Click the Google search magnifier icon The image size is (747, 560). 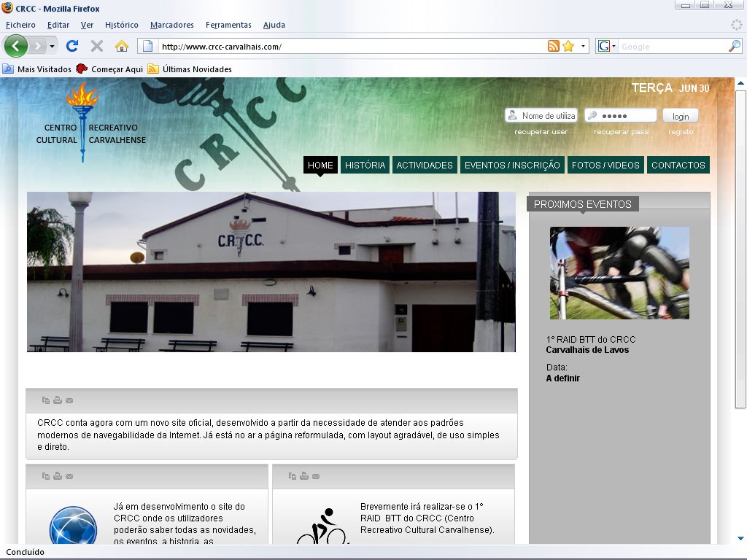[733, 45]
